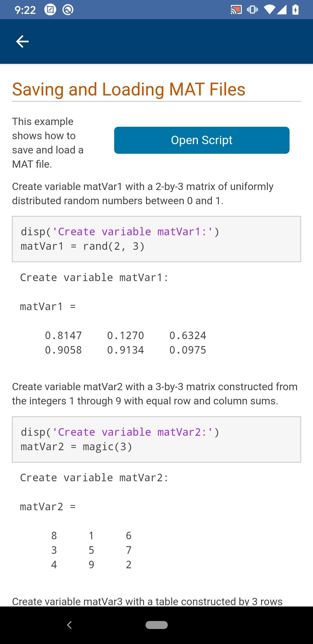Click the matVar1 output value 0.8147
Screen dimensions: 313x644
[x=63, y=336]
